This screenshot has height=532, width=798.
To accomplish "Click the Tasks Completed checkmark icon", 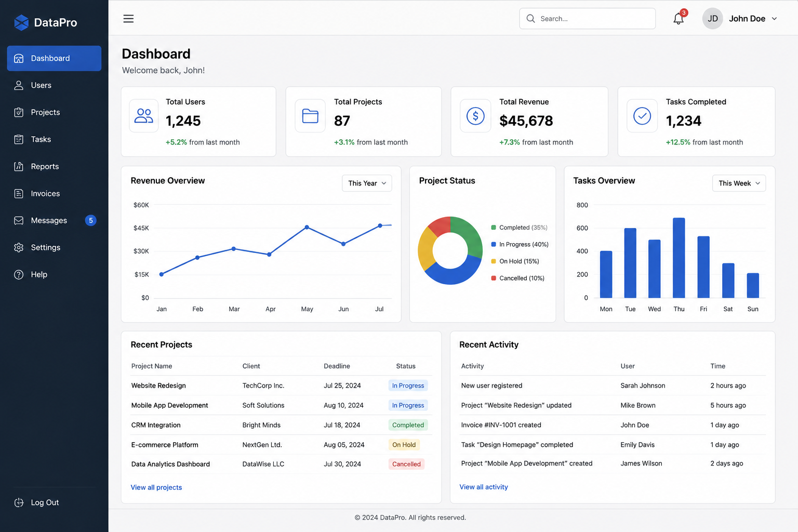I will tap(642, 116).
